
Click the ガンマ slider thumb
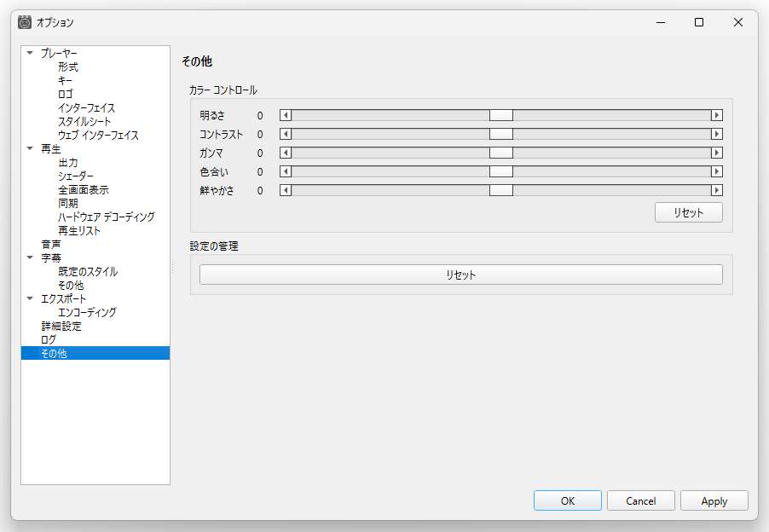click(x=500, y=153)
